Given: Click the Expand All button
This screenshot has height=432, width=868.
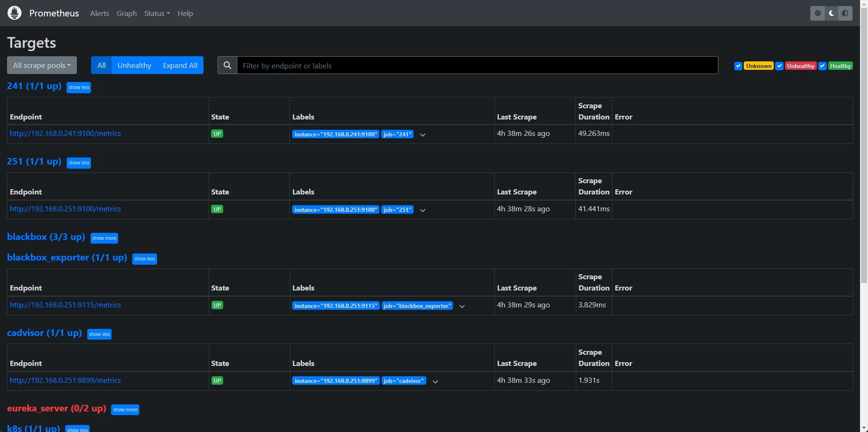Looking at the screenshot, I should (x=180, y=65).
